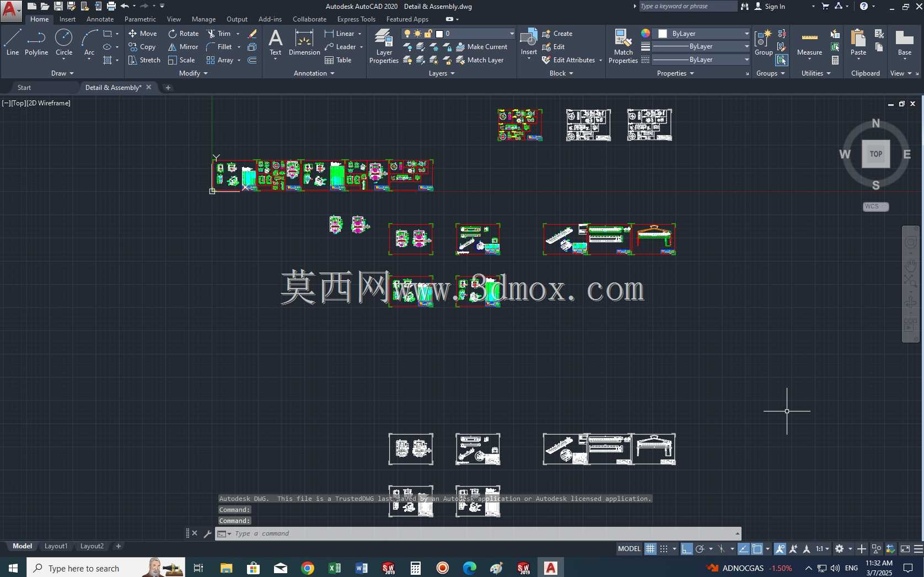Select the Mirror tool

[x=183, y=47]
